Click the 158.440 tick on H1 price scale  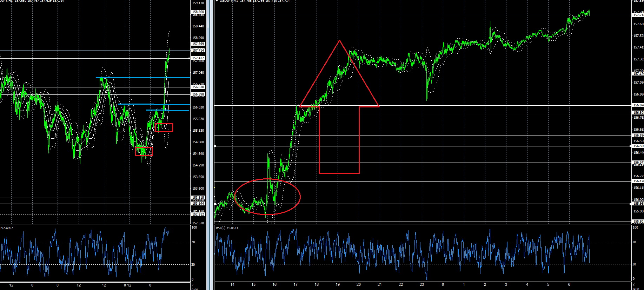coord(198,26)
